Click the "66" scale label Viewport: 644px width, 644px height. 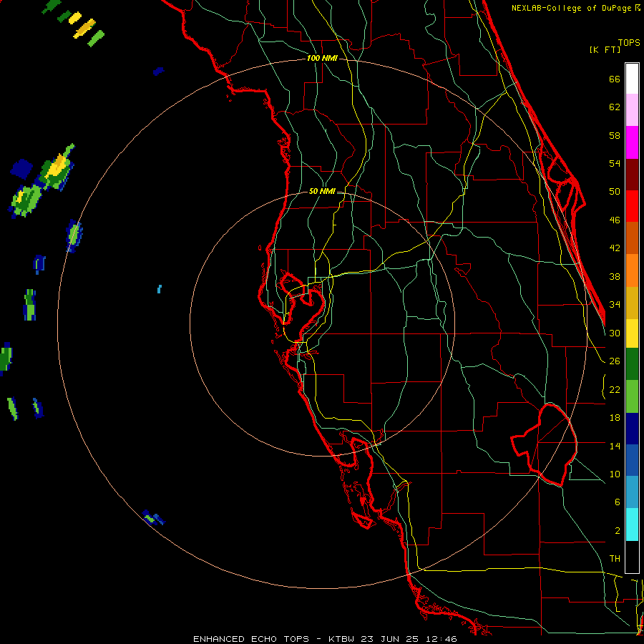click(615, 79)
